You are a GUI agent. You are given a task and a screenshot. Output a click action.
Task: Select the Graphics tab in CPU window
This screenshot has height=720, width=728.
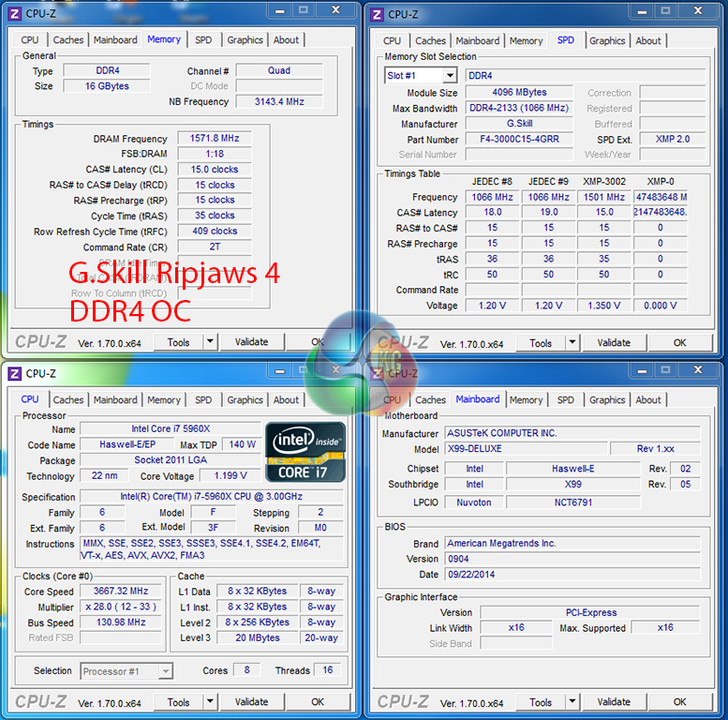tap(245, 400)
